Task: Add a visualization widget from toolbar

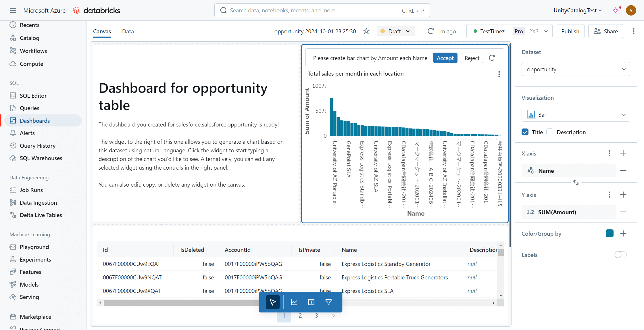Action: point(294,302)
